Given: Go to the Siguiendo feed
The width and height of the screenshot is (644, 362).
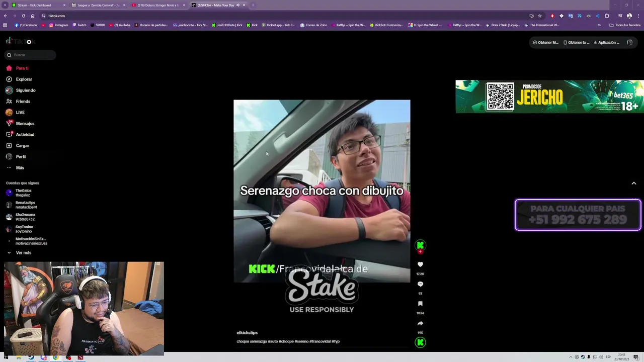Looking at the screenshot, I should tap(21, 90).
